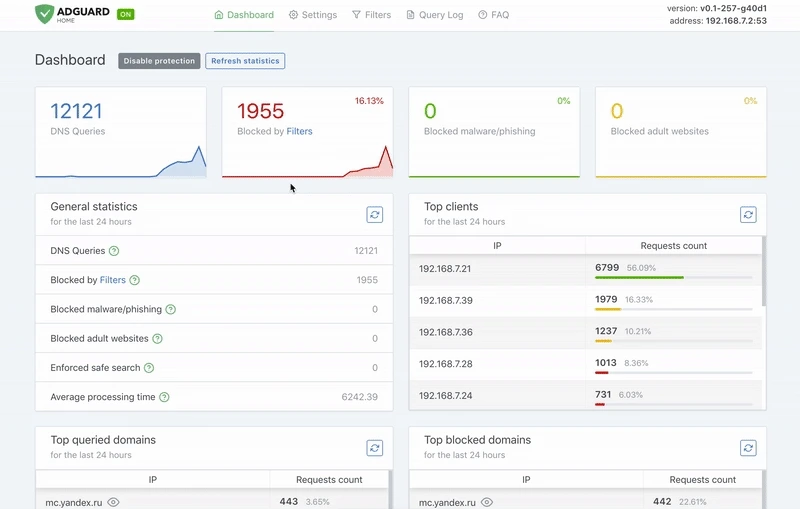Refresh the Top queried domains card
The height and width of the screenshot is (509, 800).
(x=374, y=448)
